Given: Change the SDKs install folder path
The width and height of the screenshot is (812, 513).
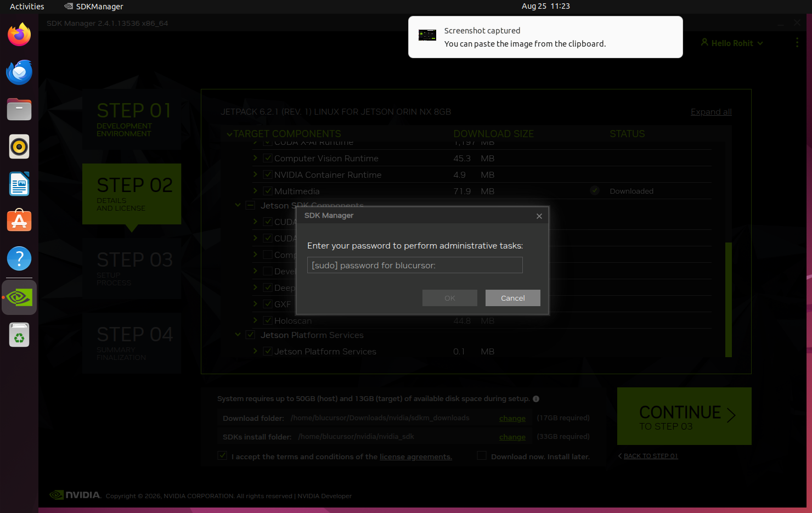Looking at the screenshot, I should [512, 437].
